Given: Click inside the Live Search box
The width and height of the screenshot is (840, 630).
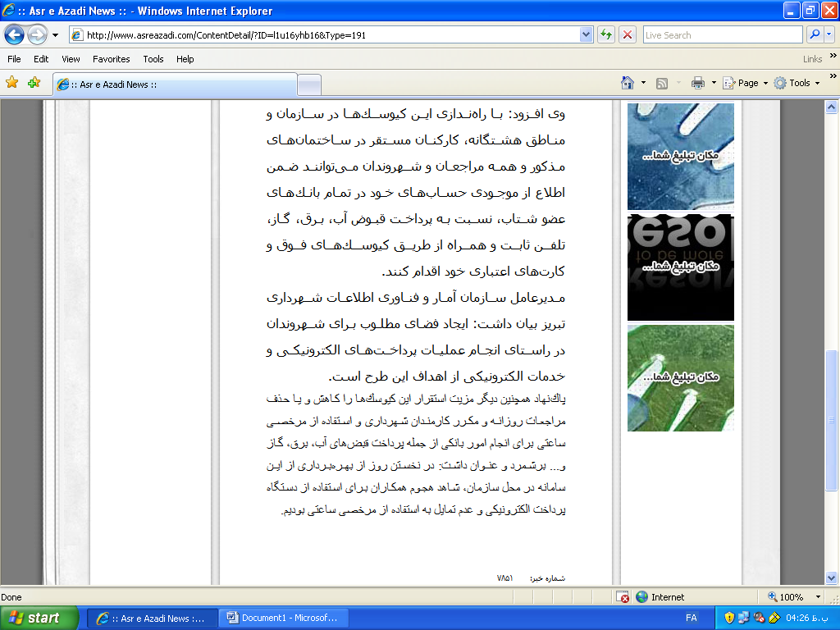Looking at the screenshot, I should (x=722, y=35).
